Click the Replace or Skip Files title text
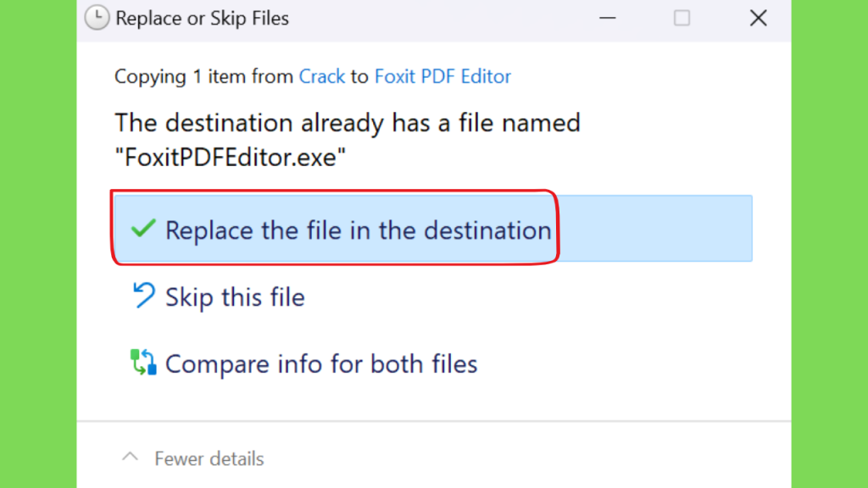Screen dimensions: 868x488 click(x=202, y=19)
